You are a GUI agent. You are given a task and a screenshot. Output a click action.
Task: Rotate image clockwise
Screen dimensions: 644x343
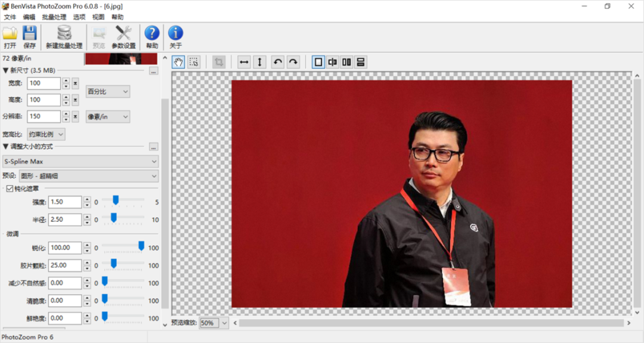point(293,62)
